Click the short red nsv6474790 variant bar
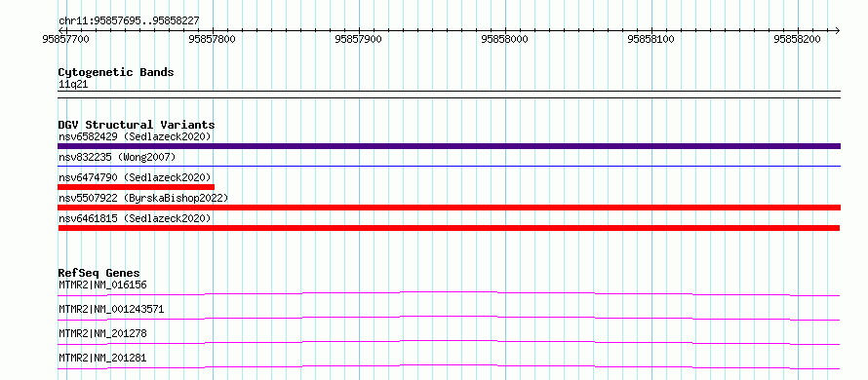868x380 pixels. point(136,187)
